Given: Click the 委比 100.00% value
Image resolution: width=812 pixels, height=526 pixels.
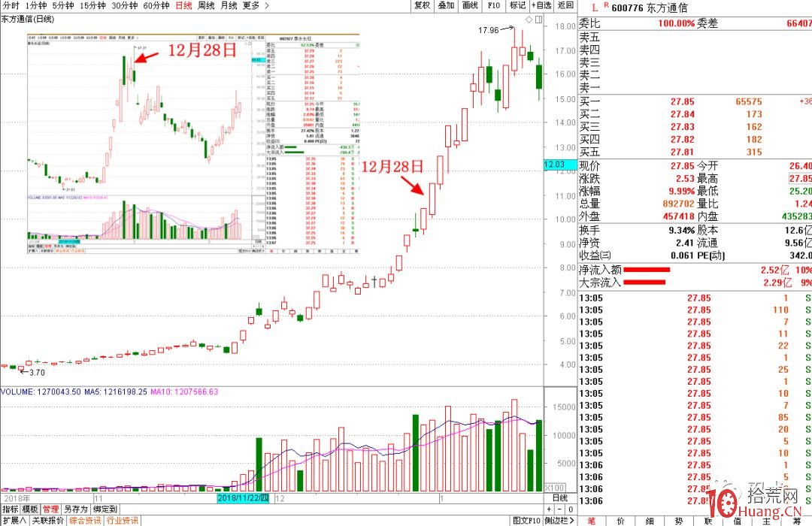Looking at the screenshot, I should click(677, 23).
